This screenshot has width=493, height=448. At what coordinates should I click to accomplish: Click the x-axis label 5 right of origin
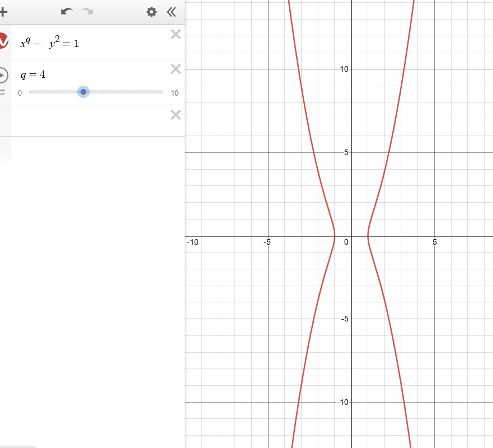434,242
